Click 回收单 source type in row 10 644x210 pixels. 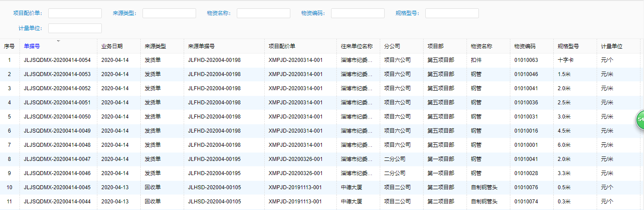click(x=153, y=187)
